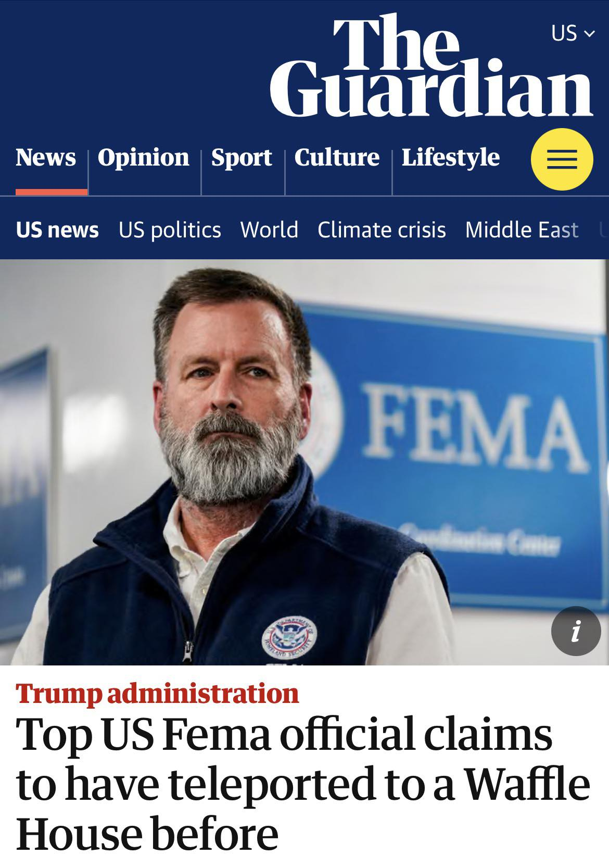The height and width of the screenshot is (868, 609).
Task: Select US news subsection link
Action: point(57,230)
